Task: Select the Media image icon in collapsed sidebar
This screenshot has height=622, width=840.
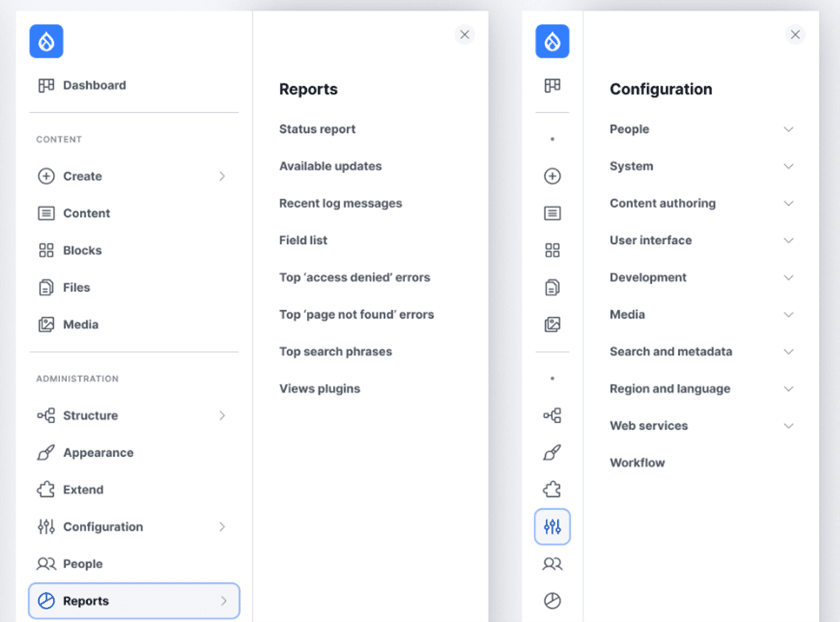Action: (x=552, y=324)
